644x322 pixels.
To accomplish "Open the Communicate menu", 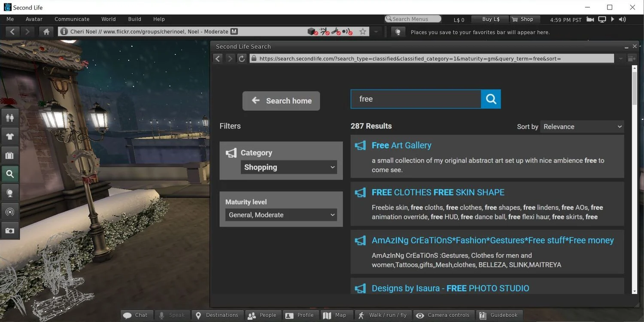I will pos(72,19).
